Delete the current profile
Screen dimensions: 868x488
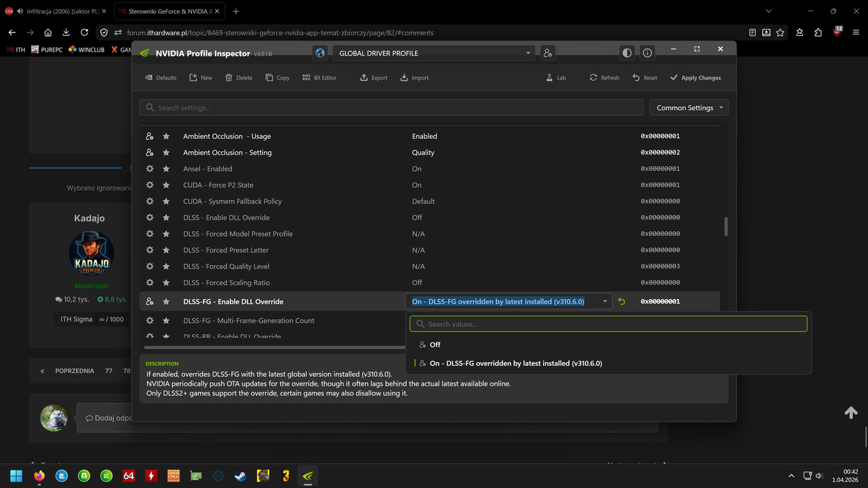click(x=239, y=78)
